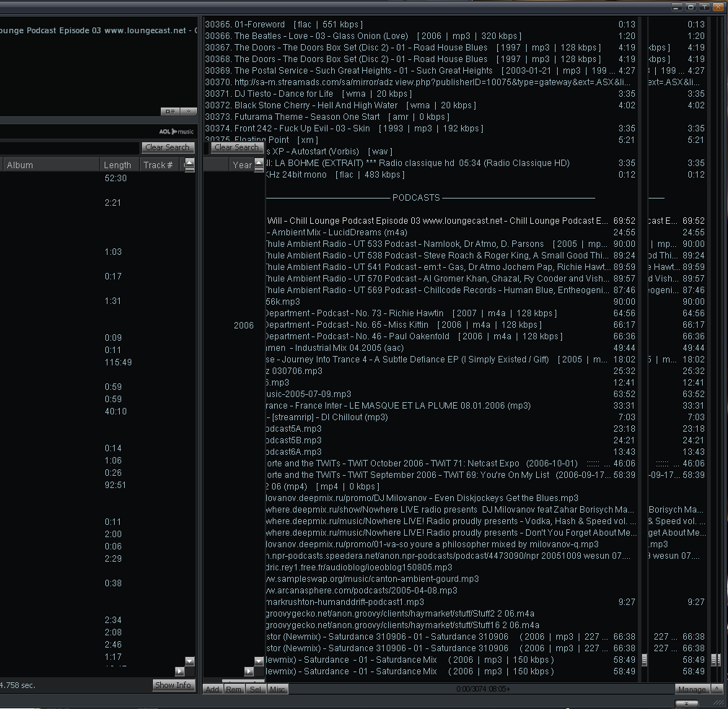Select Podcast No. 65 Miss Kittin
This screenshot has height=709, width=728.
pos(451,325)
